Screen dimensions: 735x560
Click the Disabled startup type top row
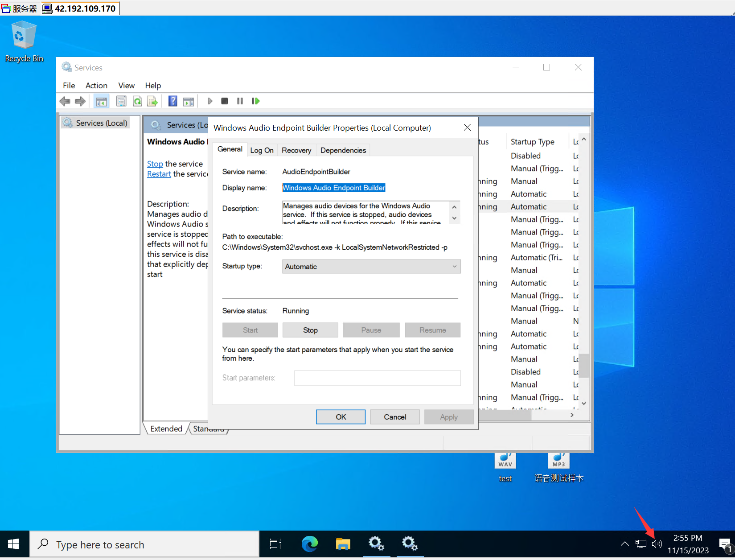coord(526,156)
